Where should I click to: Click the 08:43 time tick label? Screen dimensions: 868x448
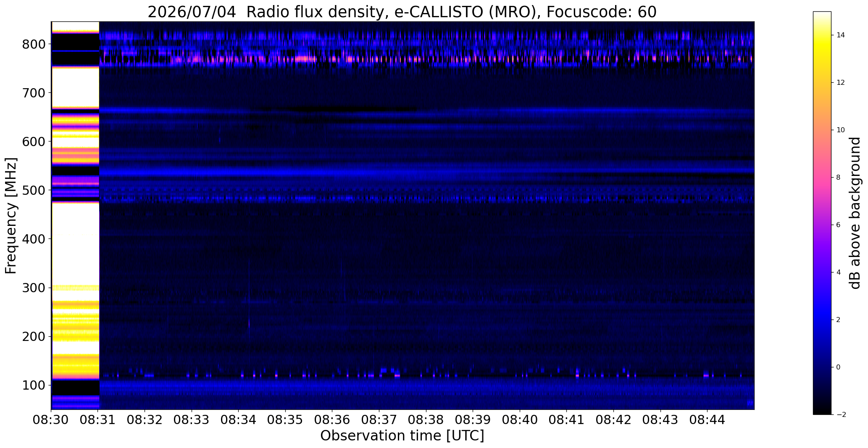click(x=660, y=419)
